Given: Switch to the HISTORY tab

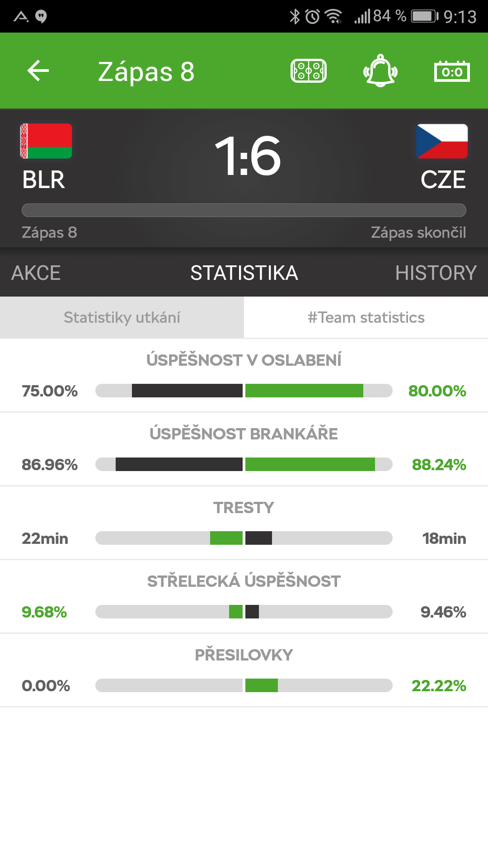Looking at the screenshot, I should 436,273.
